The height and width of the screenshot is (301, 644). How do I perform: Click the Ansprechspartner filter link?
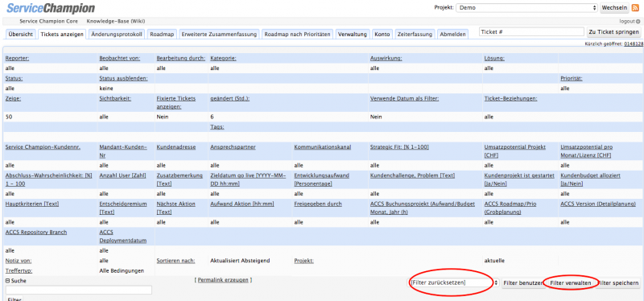[x=233, y=147]
